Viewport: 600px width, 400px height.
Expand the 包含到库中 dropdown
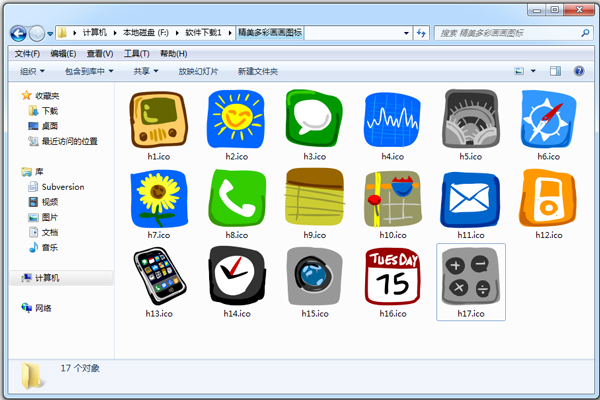click(89, 71)
